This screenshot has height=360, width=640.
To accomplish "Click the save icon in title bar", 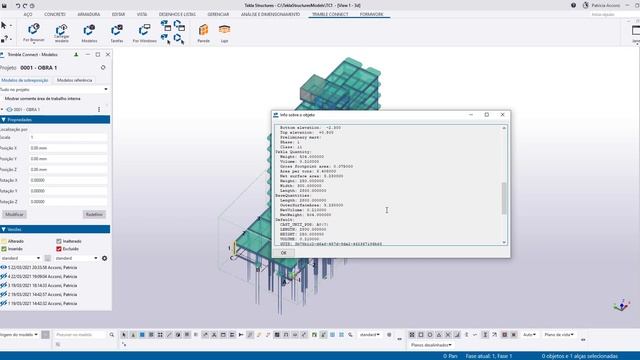I will [x=4, y=6].
